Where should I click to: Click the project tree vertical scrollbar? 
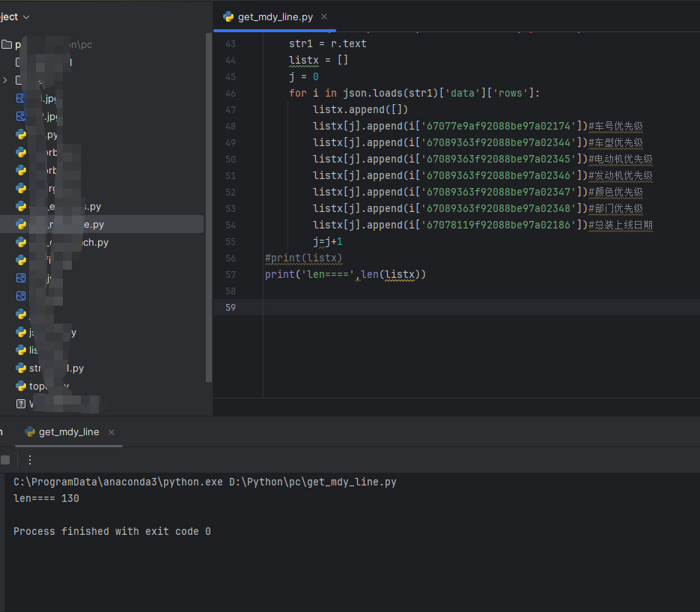pos(209,210)
